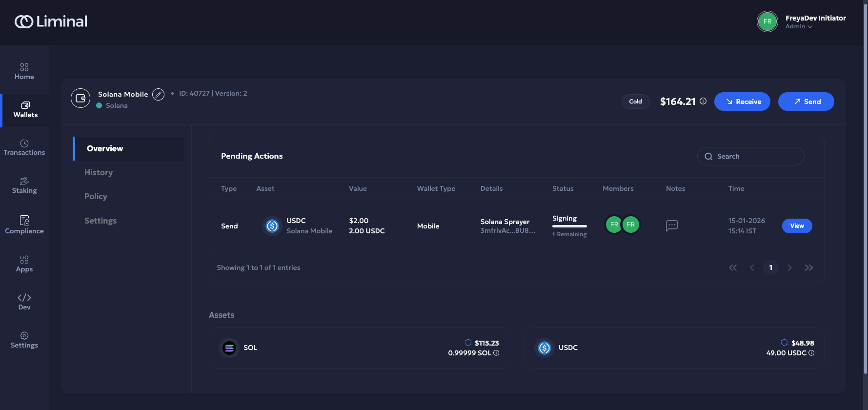
Task: Go to the Dev section
Action: pos(24,302)
